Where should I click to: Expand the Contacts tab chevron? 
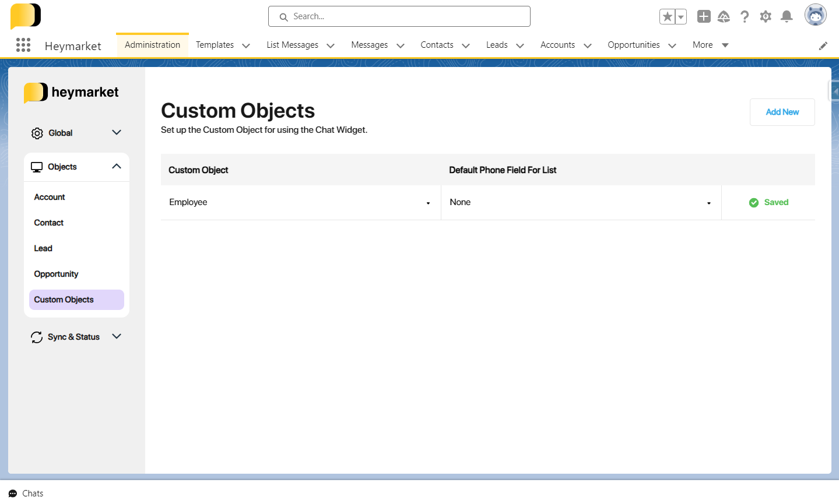click(466, 45)
